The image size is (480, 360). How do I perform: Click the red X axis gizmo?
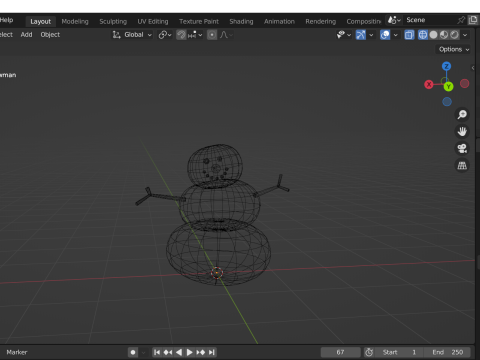click(429, 84)
